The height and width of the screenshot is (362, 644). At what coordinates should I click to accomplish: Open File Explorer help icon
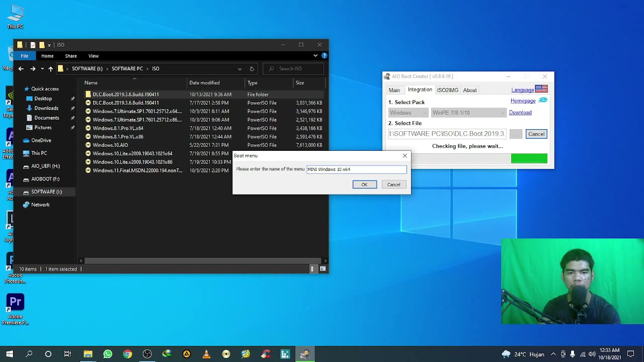324,56
